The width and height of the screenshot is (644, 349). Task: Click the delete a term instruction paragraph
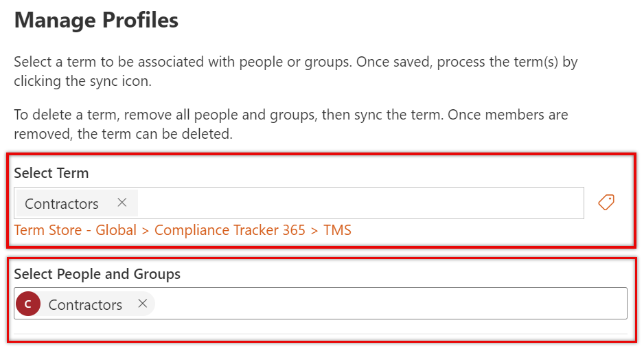tap(291, 124)
